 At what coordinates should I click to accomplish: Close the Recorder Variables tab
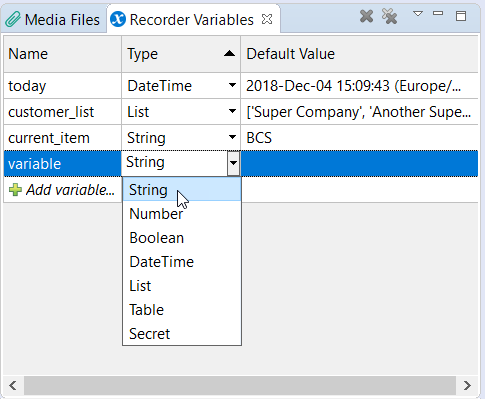(267, 19)
